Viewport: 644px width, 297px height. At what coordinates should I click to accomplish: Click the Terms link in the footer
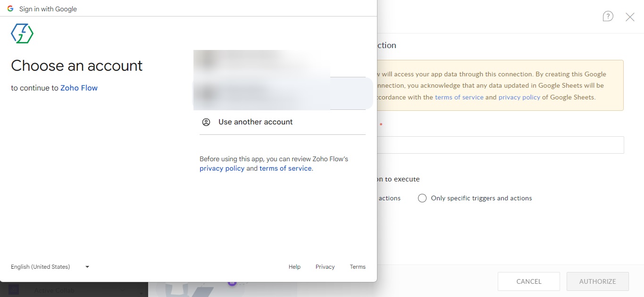click(357, 267)
